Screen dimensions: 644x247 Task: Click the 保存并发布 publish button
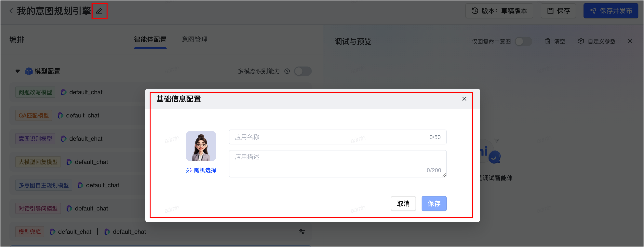(611, 11)
